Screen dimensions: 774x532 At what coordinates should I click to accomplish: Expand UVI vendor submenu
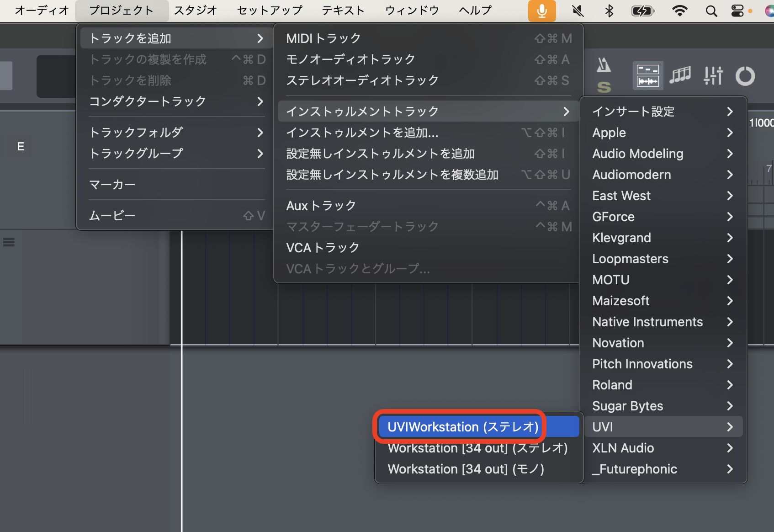[x=663, y=427]
